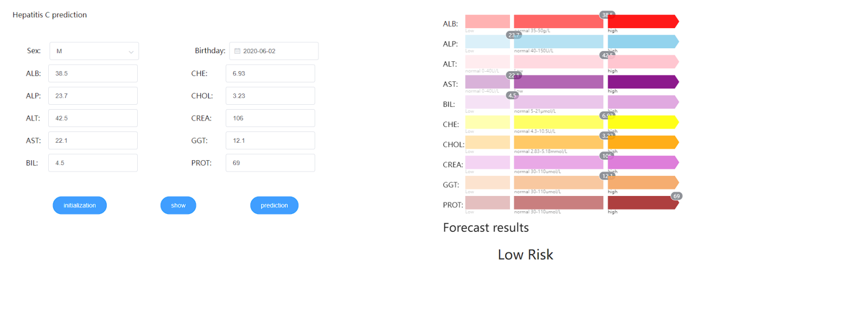Viewport: 868px width, 323px height.
Task: Click the 23.7 marker on ALP bar
Action: 514,35
